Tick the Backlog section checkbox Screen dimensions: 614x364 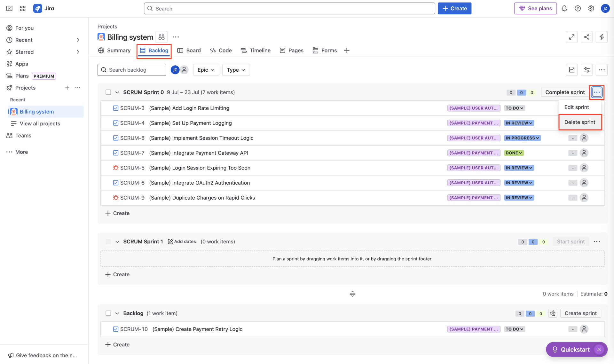pyautogui.click(x=108, y=313)
